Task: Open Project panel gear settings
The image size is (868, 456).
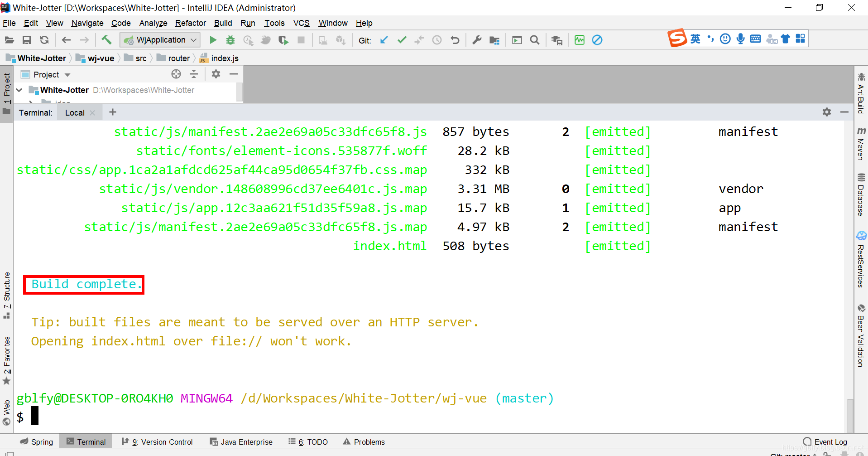Action: point(216,74)
